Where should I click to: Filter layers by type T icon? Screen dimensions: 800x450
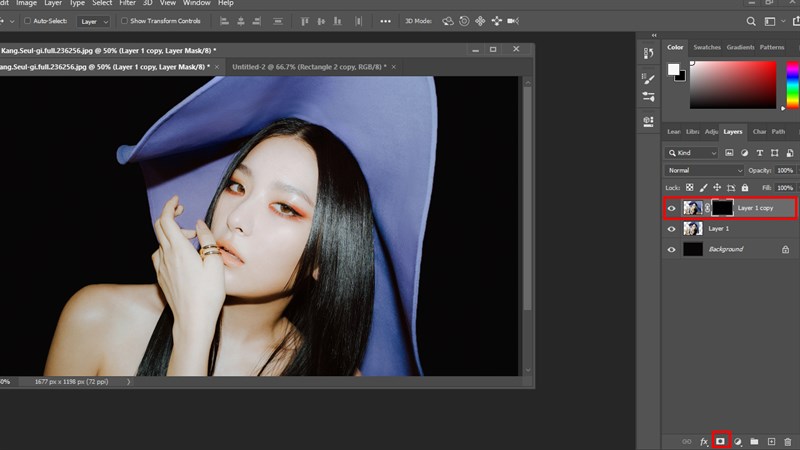click(760, 153)
